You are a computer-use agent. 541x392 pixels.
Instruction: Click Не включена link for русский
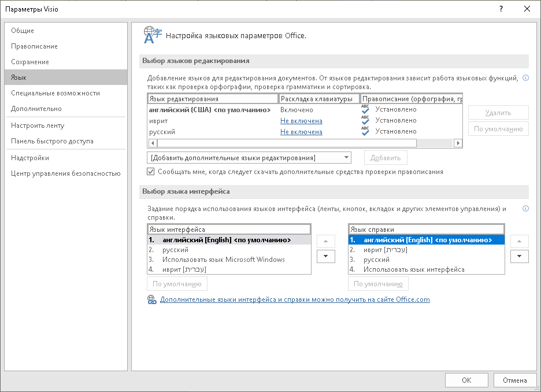coord(301,132)
